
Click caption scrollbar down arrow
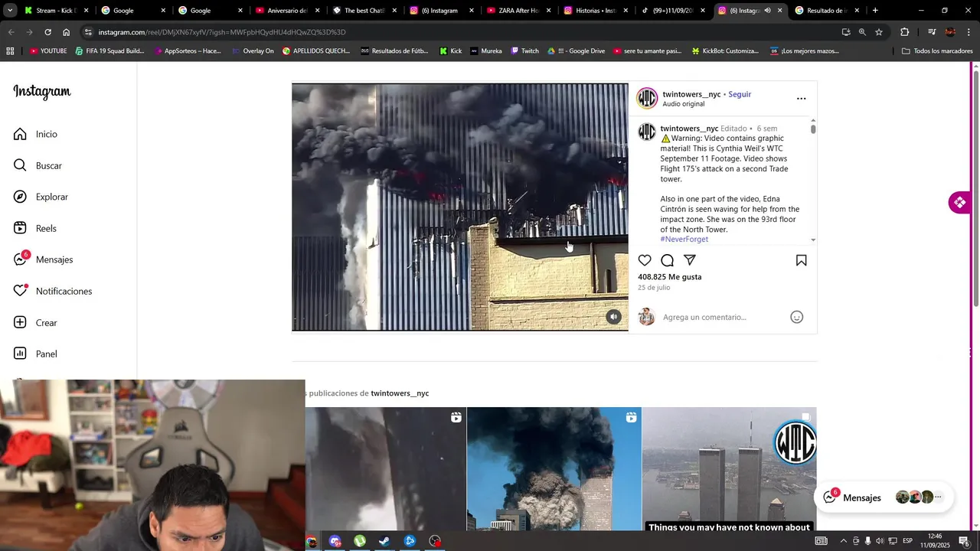click(812, 240)
